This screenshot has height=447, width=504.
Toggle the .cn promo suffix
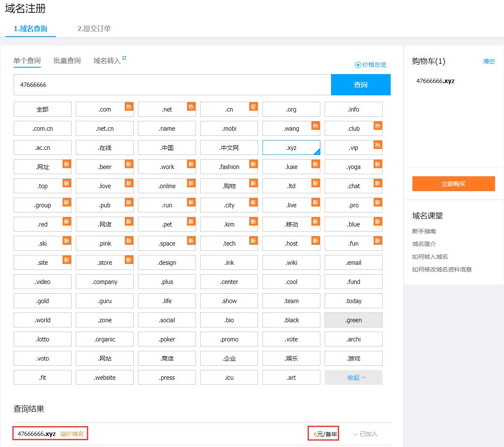229,109
